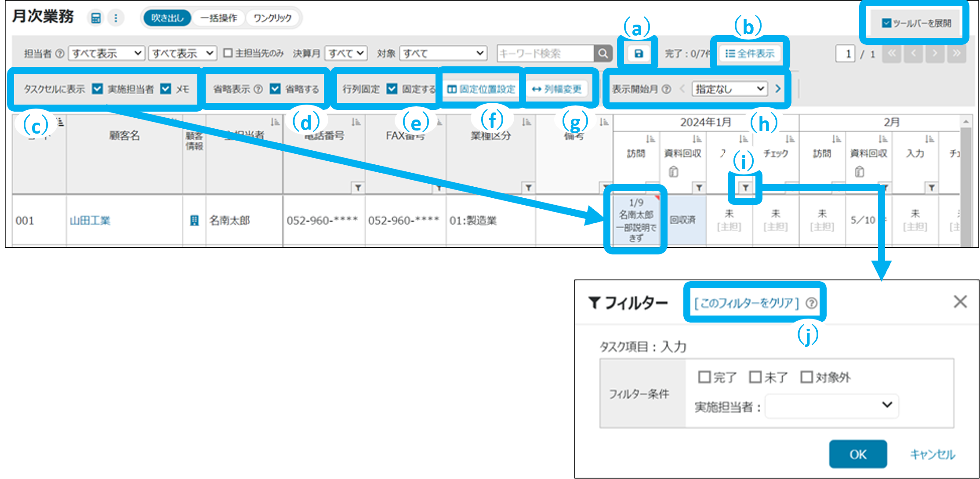The width and height of the screenshot is (980, 479).
Task: Click このフィルターをクリア link
Action: click(x=746, y=303)
